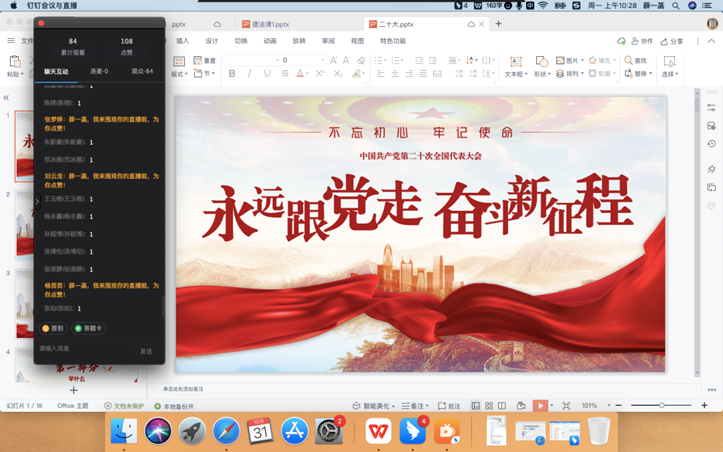
Task: Open the Find (查找) tool
Action: 635,61
